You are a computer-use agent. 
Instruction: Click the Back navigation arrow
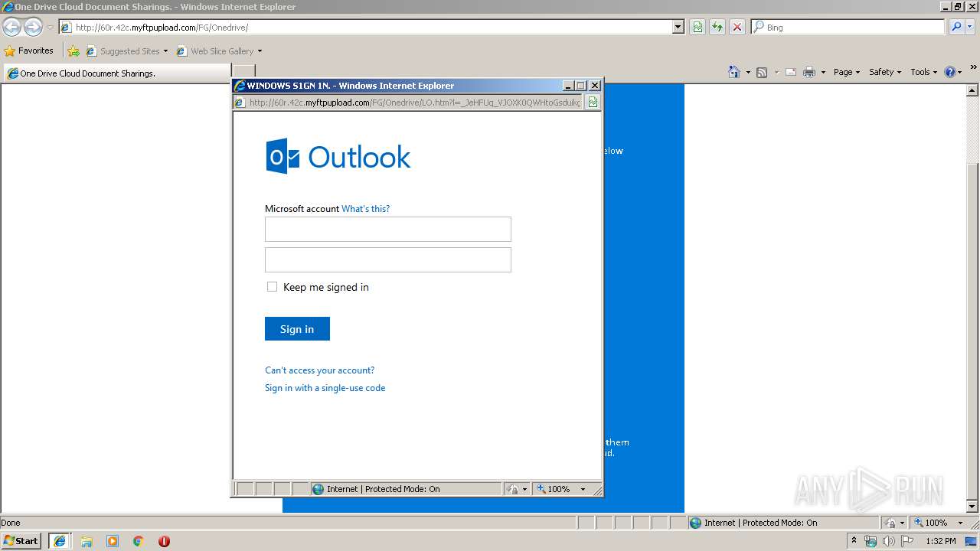coord(11,28)
